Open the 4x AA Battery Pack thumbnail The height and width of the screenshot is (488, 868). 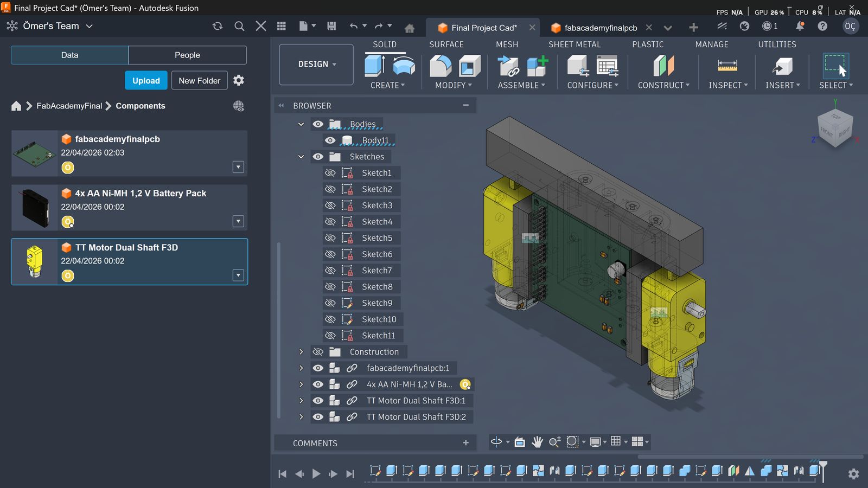tap(35, 208)
